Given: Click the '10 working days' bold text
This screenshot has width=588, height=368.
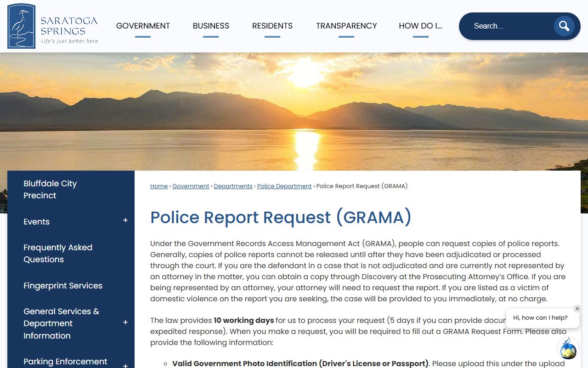Looking at the screenshot, I should [x=243, y=321].
